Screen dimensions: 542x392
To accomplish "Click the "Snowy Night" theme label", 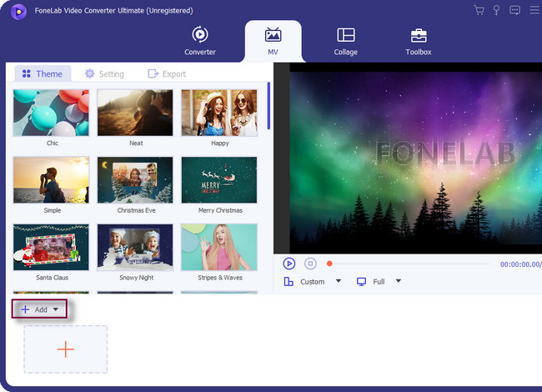I will pos(136,278).
